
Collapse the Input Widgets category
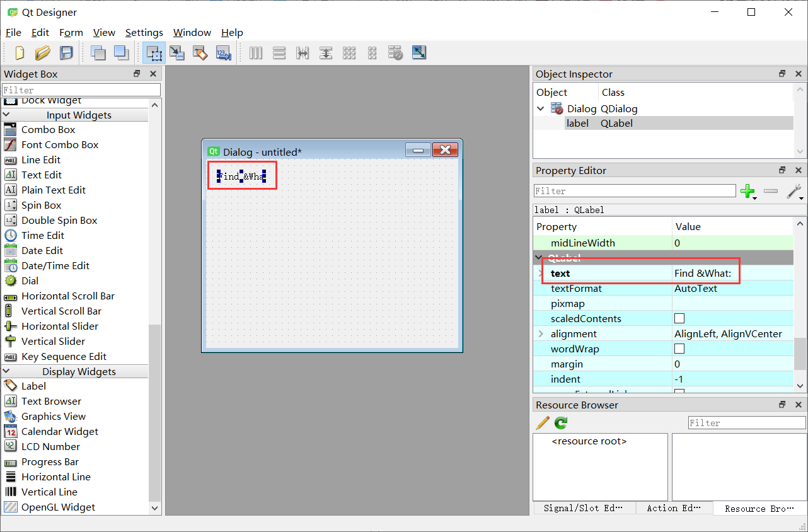tap(7, 115)
